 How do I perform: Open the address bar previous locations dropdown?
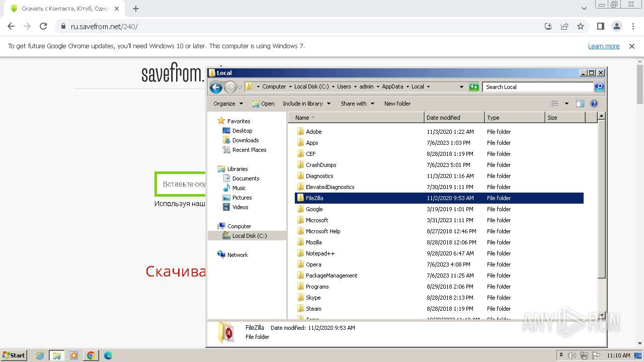pyautogui.click(x=461, y=87)
